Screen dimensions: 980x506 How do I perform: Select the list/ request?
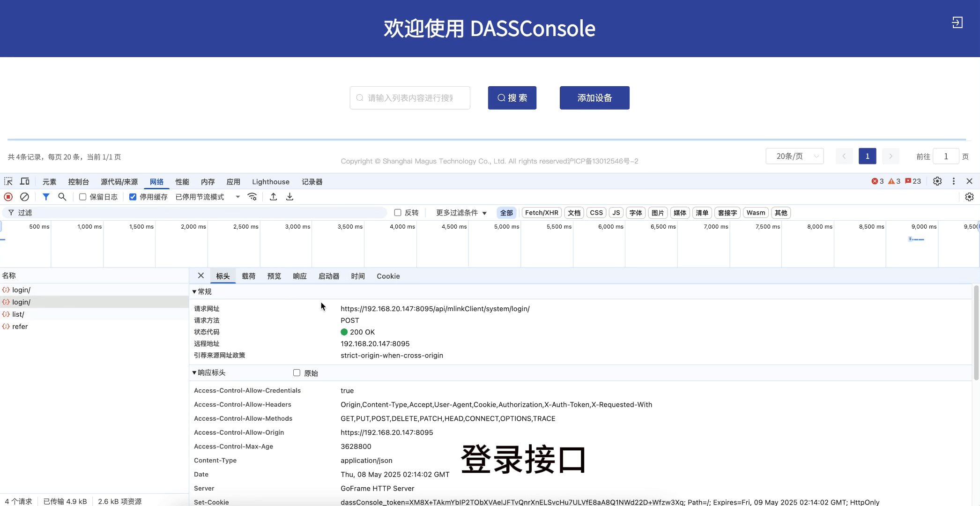click(94, 314)
